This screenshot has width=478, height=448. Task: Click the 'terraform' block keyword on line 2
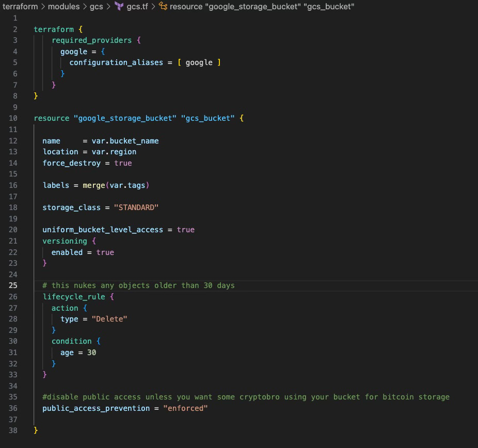click(x=54, y=29)
